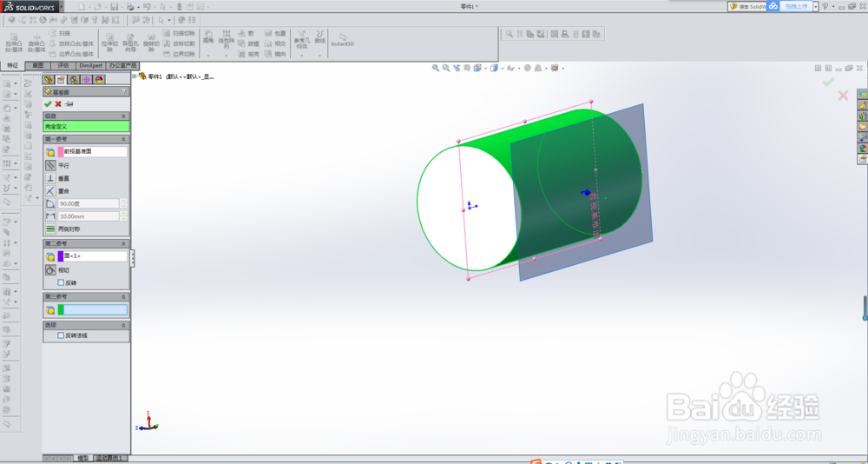
Task: Open the 异型孔向导 hole wizard
Action: click(131, 43)
